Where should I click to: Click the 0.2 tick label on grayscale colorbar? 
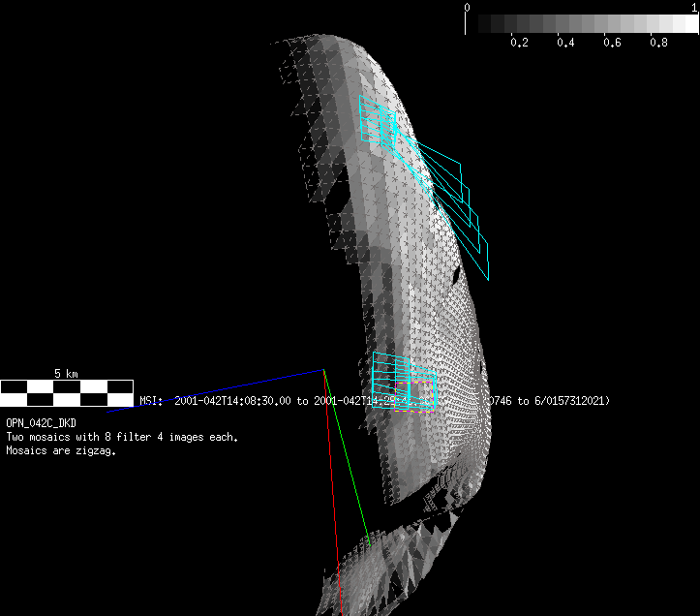click(518, 43)
